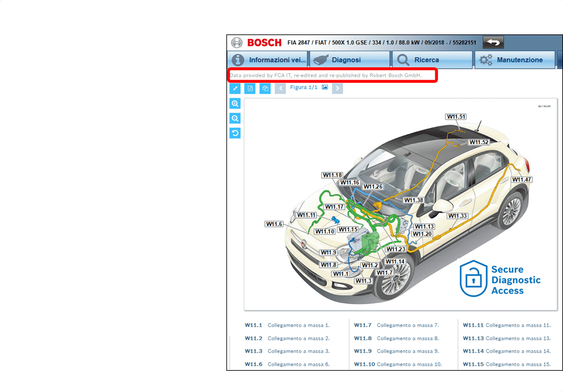The height and width of the screenshot is (392, 563).
Task: Collapse the figure view with the shrink arrows icon
Action: (235, 88)
